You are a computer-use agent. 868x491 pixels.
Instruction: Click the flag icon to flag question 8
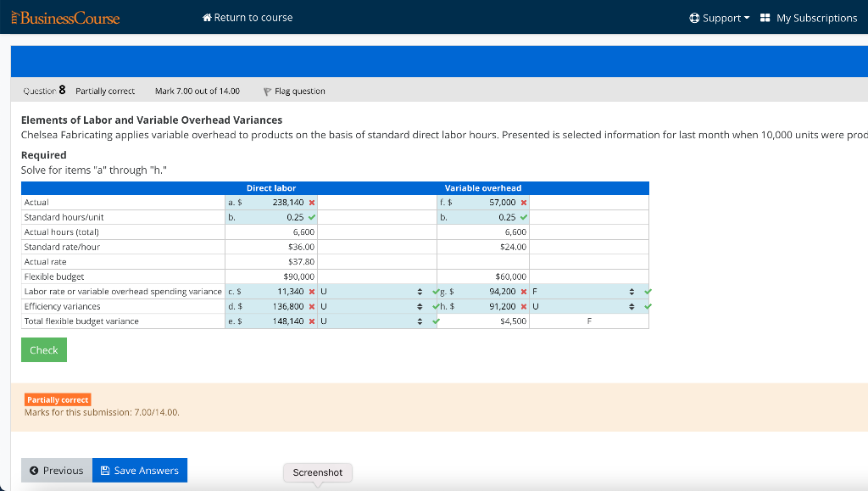[269, 91]
